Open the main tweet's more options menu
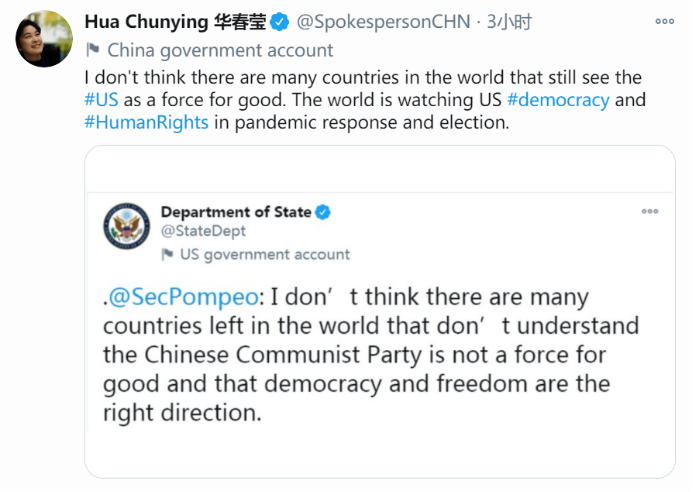 664,21
